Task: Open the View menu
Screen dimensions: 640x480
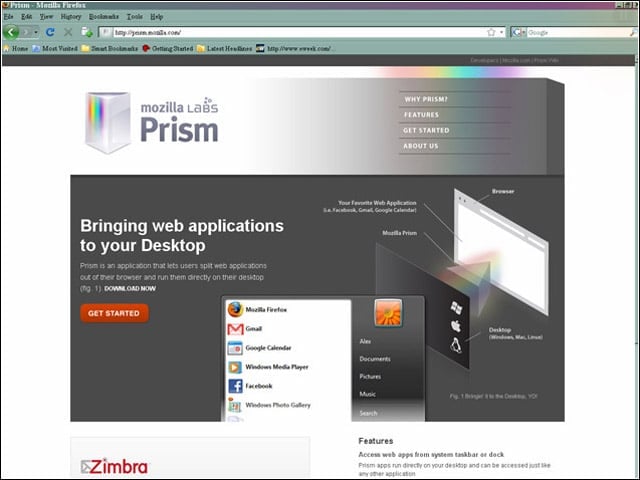Action: click(47, 17)
